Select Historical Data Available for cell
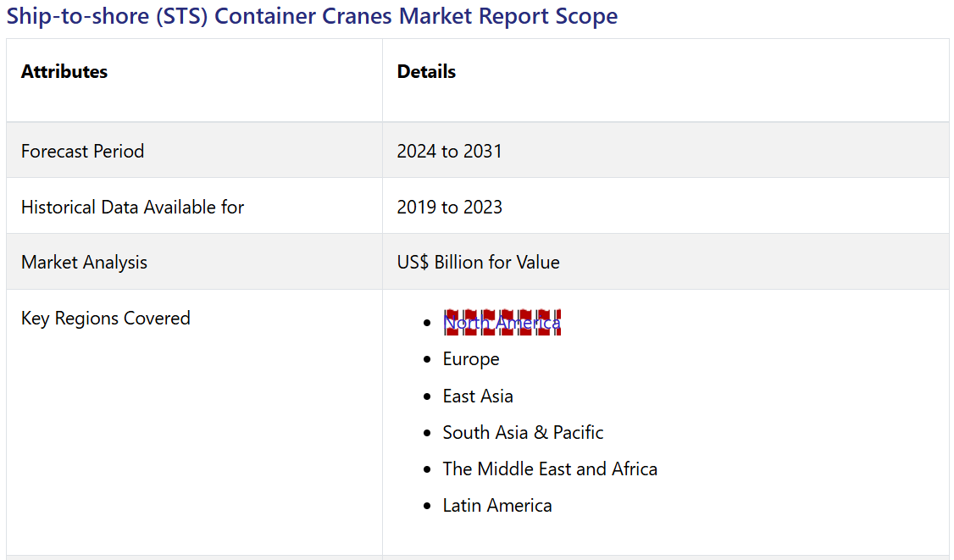The width and height of the screenshot is (954, 560). (132, 208)
